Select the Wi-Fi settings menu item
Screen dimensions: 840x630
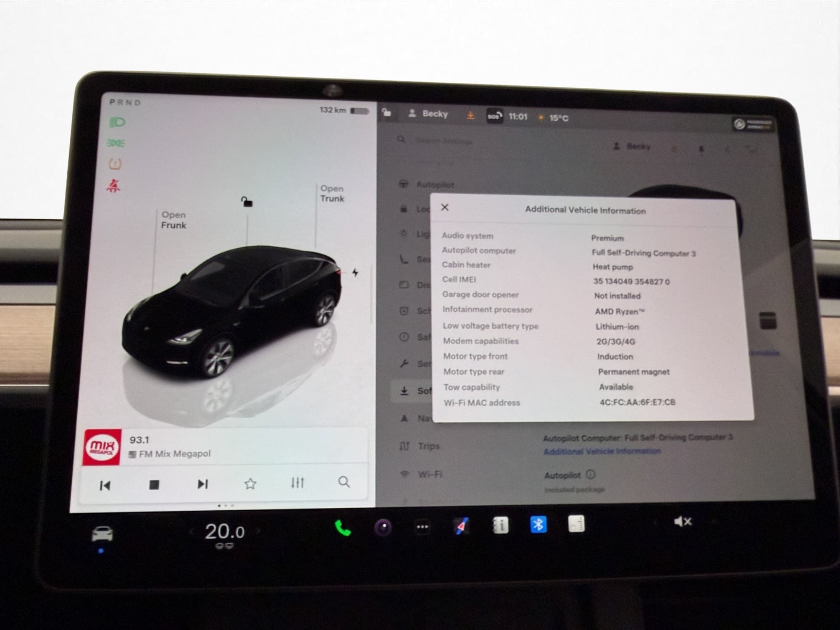coord(429,474)
